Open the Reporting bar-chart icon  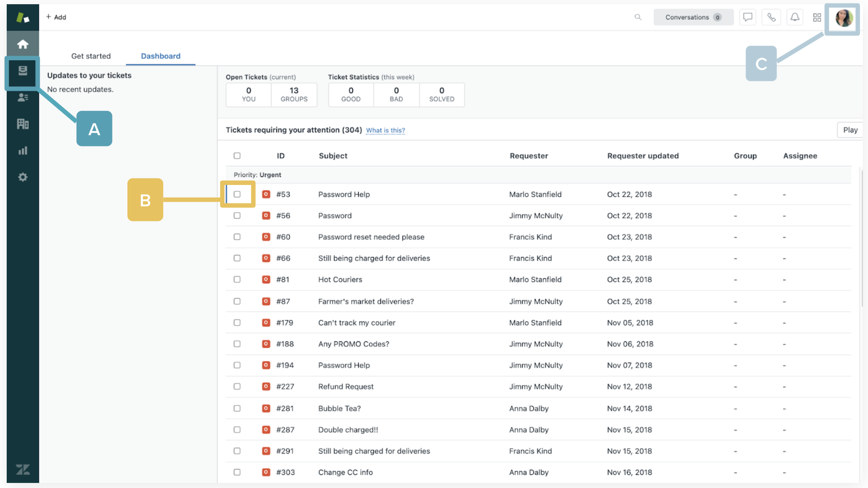coord(23,150)
